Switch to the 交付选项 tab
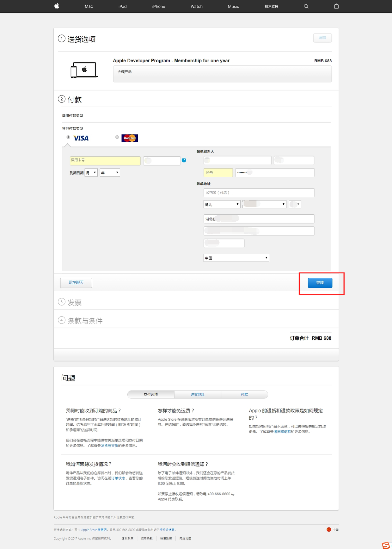The height and width of the screenshot is (549, 392). coord(151,394)
